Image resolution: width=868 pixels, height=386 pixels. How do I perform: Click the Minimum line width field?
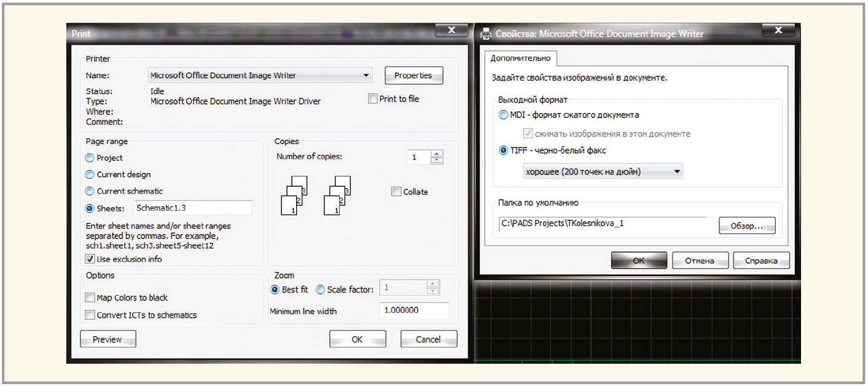click(x=414, y=311)
